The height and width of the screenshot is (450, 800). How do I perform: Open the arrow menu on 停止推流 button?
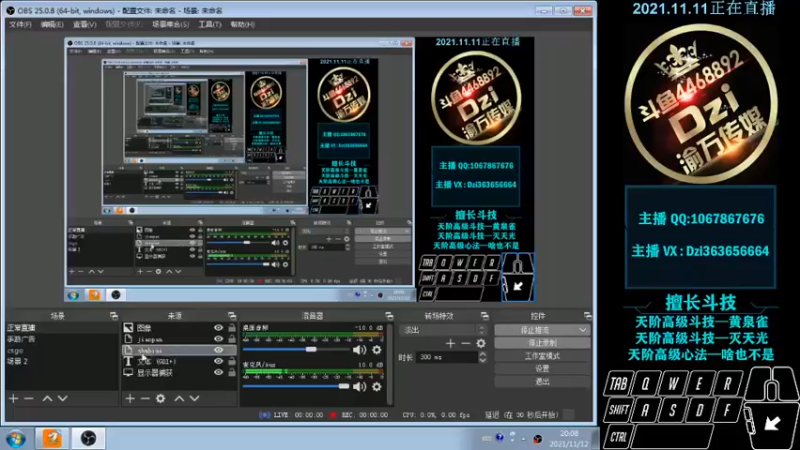[583, 330]
